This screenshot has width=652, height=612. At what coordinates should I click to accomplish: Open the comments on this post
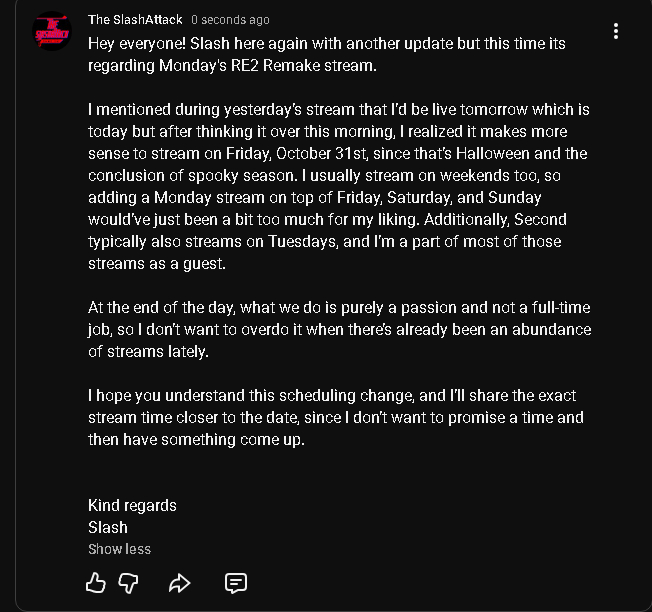coord(236,582)
